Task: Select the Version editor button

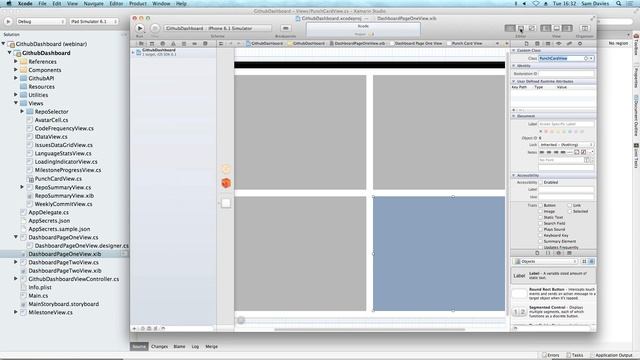Action: coord(532,28)
